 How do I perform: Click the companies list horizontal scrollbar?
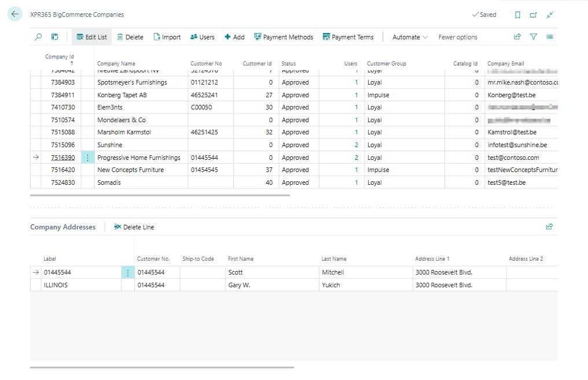pos(160,195)
